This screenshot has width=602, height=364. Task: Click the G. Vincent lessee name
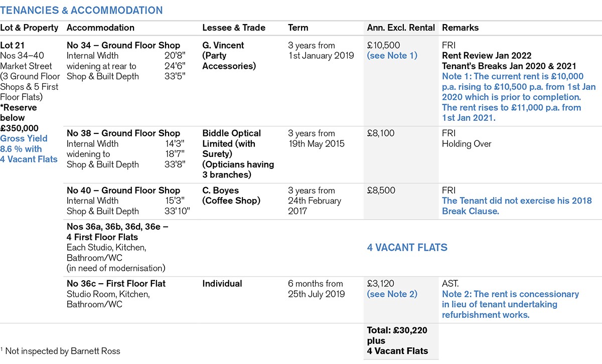click(223, 45)
